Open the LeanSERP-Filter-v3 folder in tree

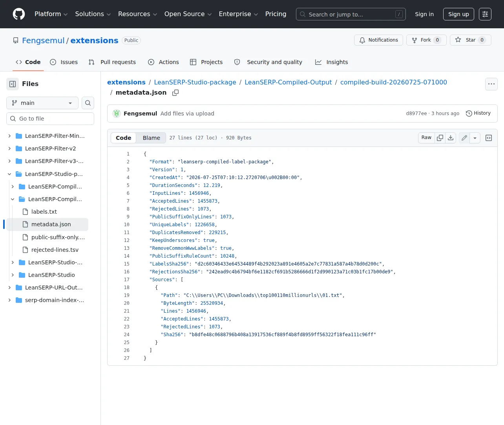coord(54,161)
